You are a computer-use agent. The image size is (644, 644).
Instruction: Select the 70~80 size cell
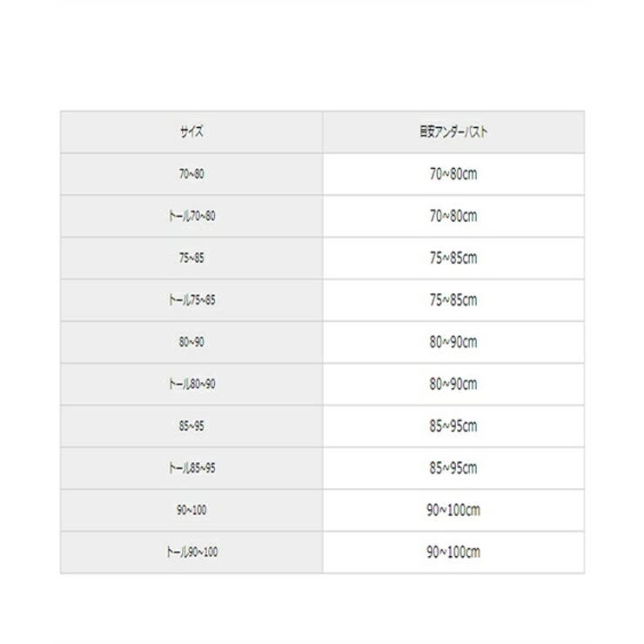pos(191,174)
